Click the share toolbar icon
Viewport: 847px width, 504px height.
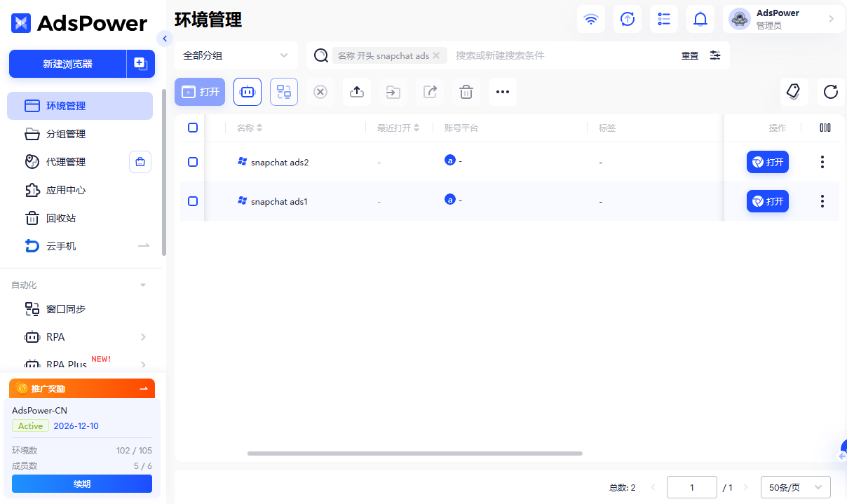tap(430, 92)
